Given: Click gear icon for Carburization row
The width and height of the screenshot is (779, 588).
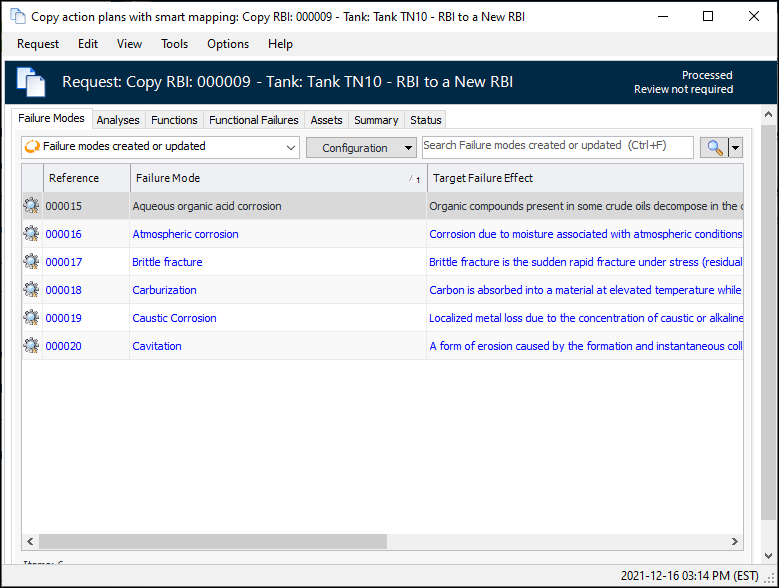Looking at the screenshot, I should pos(31,290).
